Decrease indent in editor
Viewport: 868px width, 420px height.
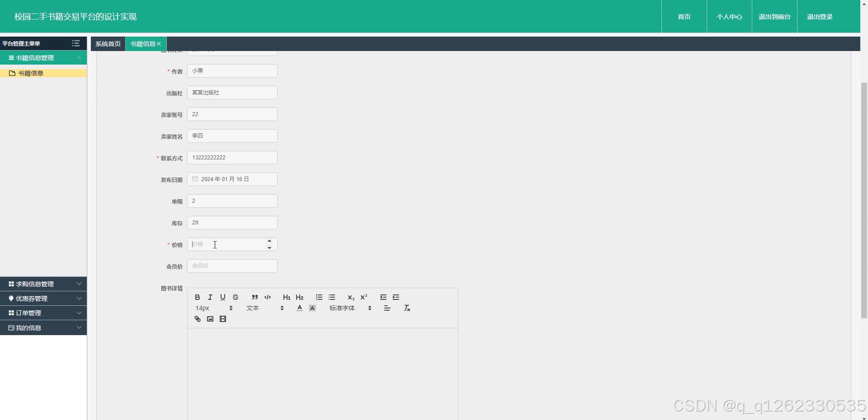(x=383, y=297)
